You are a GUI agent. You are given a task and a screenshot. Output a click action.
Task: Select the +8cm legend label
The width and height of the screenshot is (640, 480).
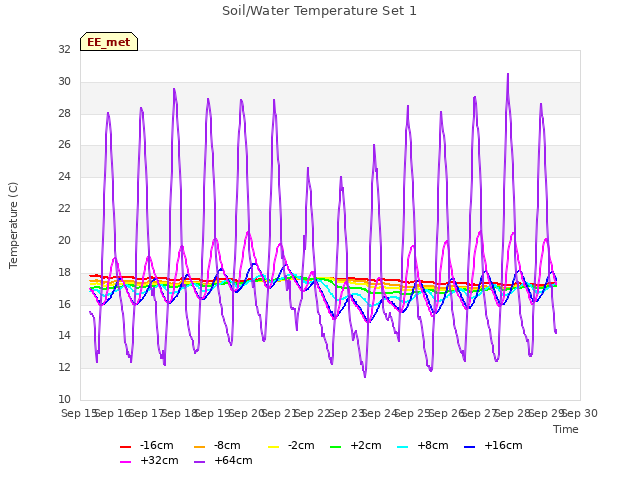pyautogui.click(x=433, y=445)
